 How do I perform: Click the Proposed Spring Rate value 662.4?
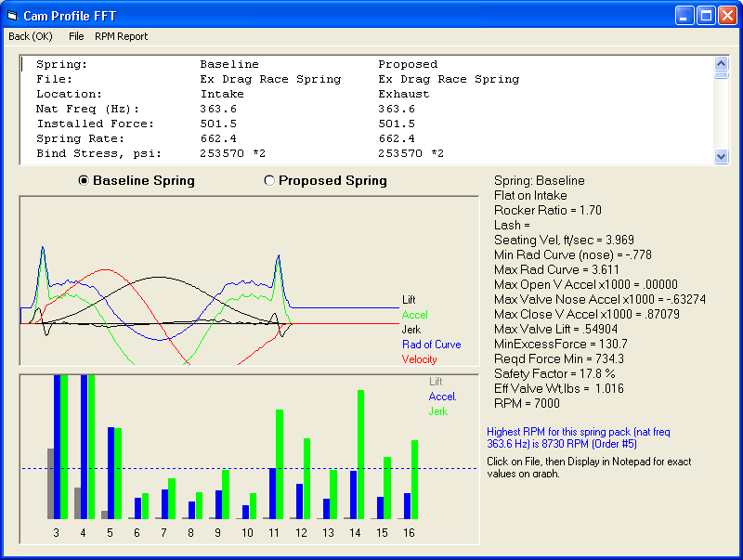(x=397, y=138)
